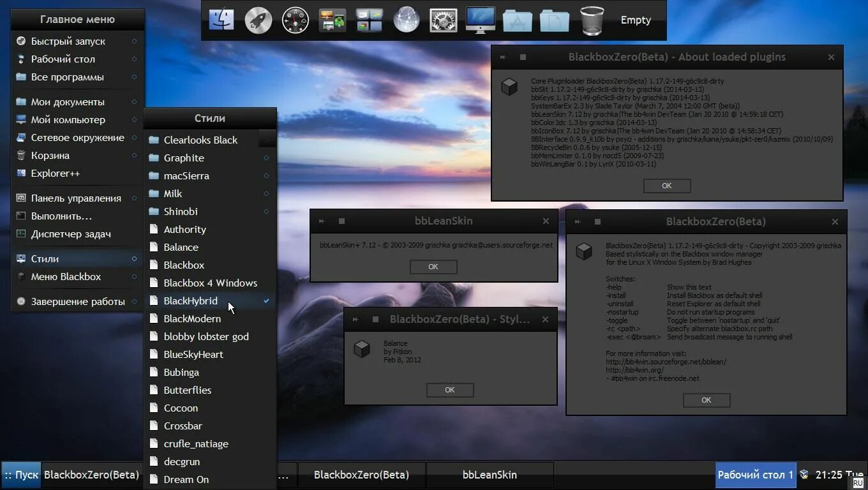
Task: Click the Диспетчер задач monitor icon
Action: point(21,234)
